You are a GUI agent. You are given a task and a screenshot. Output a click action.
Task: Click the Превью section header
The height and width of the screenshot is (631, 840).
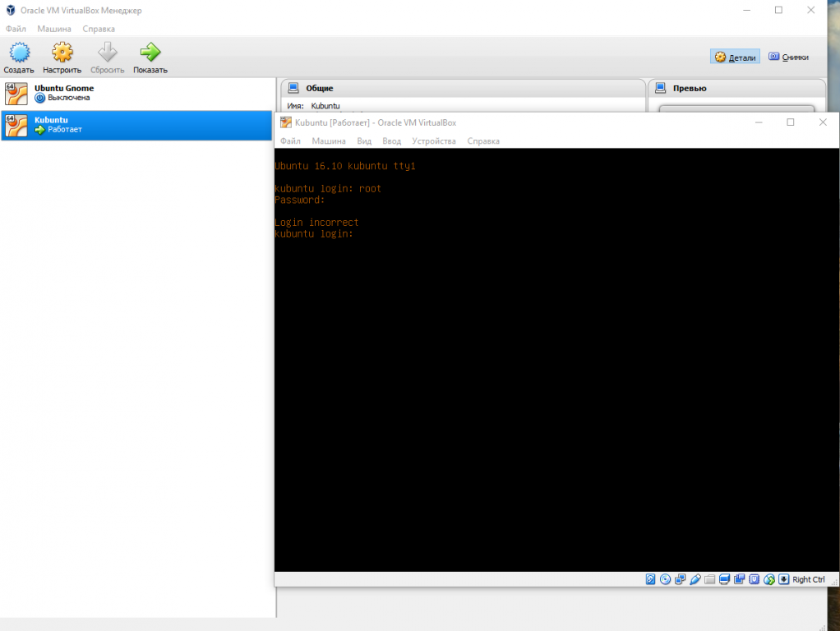(x=736, y=88)
